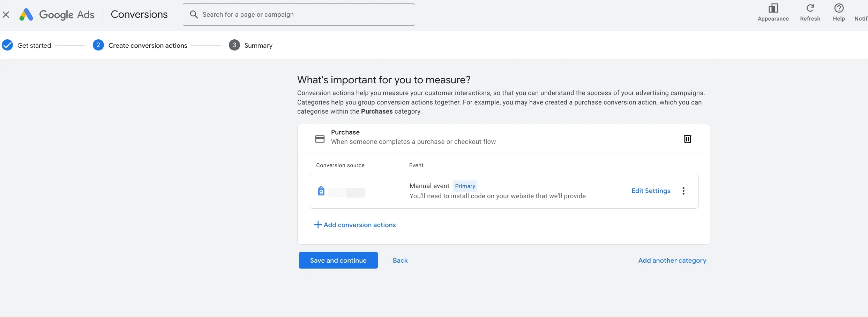Click the 'Primary' badge on Manual event

click(x=465, y=186)
